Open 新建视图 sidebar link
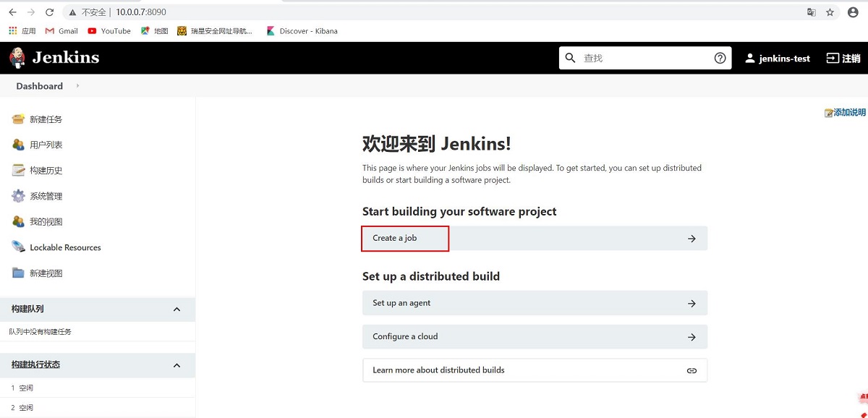Viewport: 868px width, 418px height. click(x=46, y=273)
